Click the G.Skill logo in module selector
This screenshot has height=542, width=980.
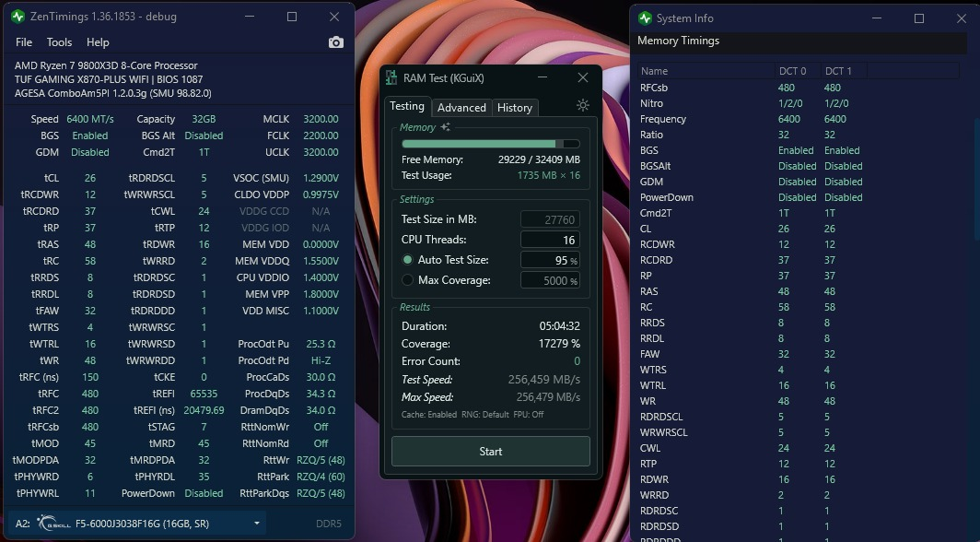pos(53,524)
